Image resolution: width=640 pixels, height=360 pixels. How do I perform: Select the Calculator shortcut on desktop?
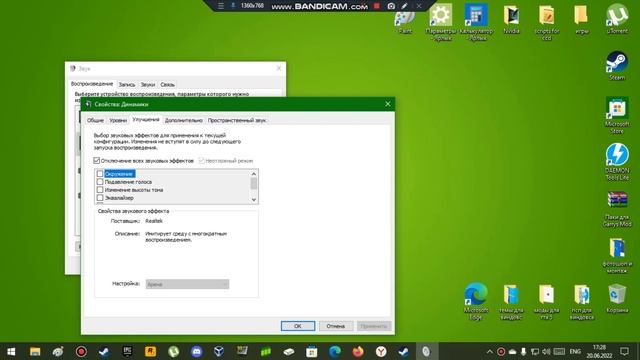[476, 21]
